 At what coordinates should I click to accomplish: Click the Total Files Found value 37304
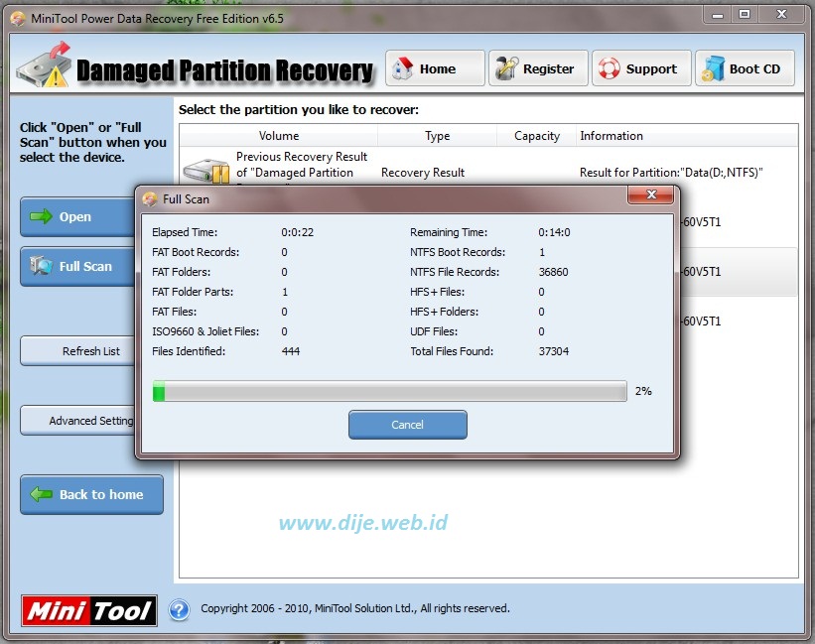coord(554,351)
